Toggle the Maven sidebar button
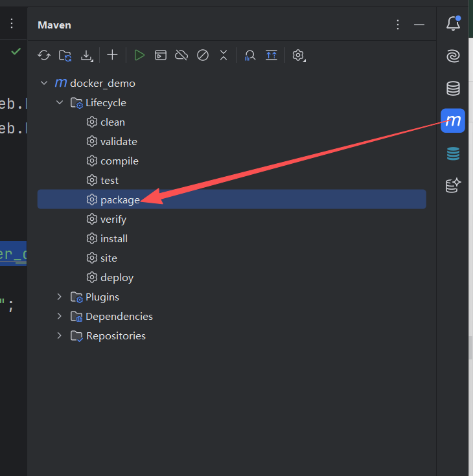Screen dimensions: 473x476 click(x=453, y=120)
